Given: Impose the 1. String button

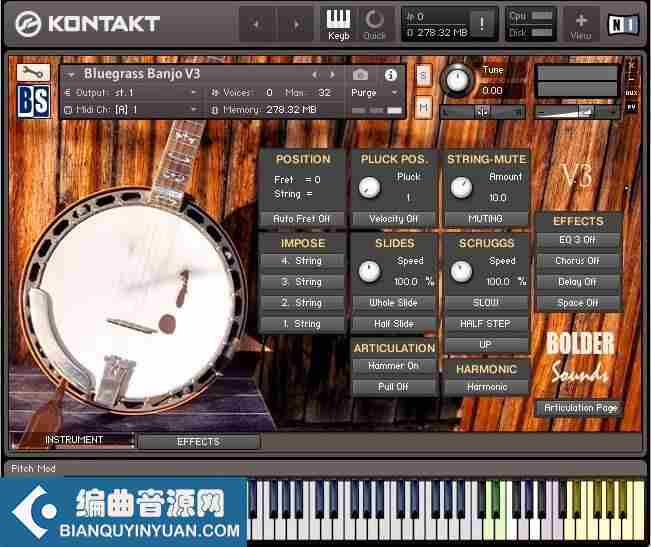Looking at the screenshot, I should pos(302,324).
